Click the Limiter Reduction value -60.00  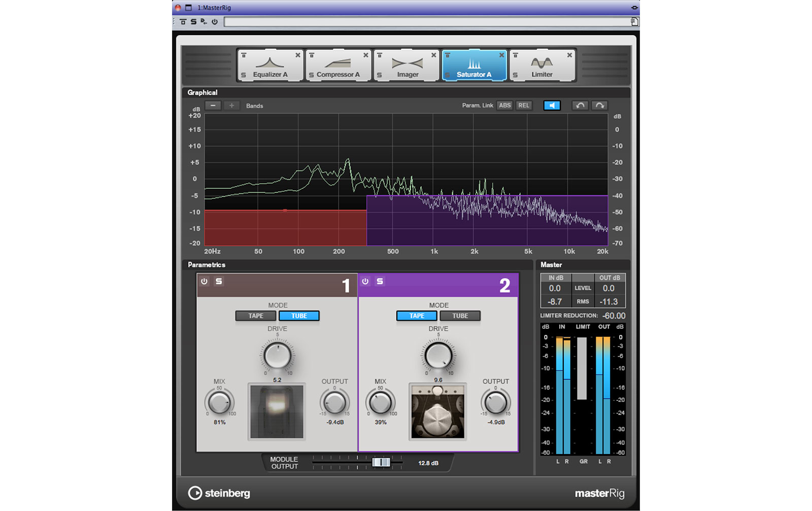(x=614, y=316)
